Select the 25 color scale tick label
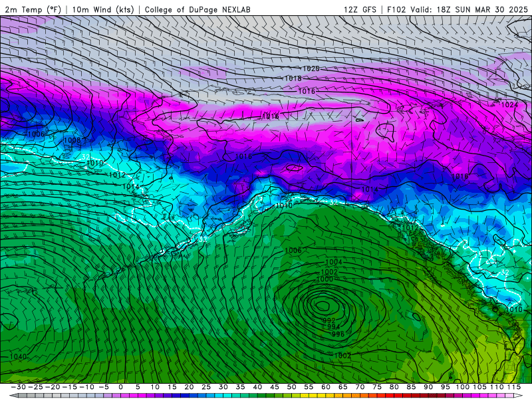Image resolution: width=532 pixels, height=399 pixels. click(206, 387)
